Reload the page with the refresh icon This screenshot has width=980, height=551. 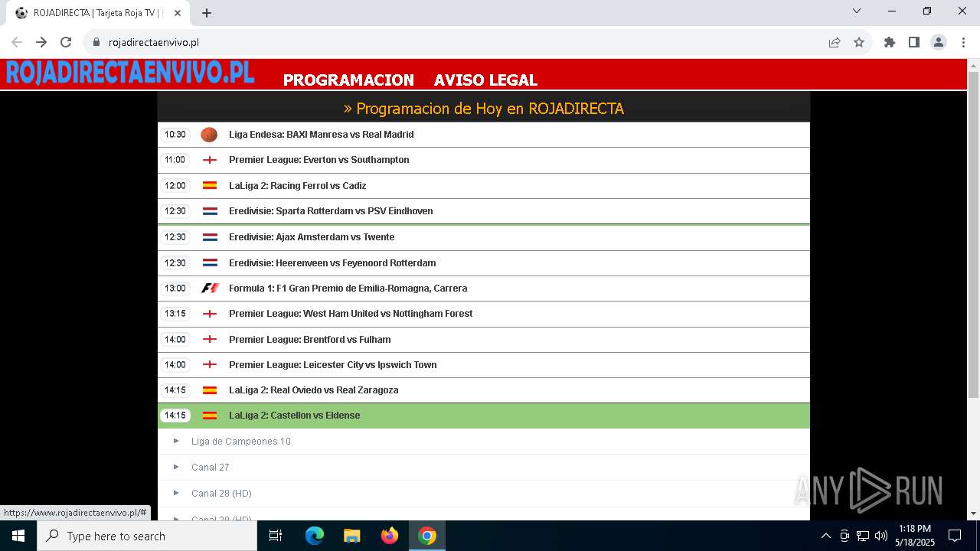[66, 42]
